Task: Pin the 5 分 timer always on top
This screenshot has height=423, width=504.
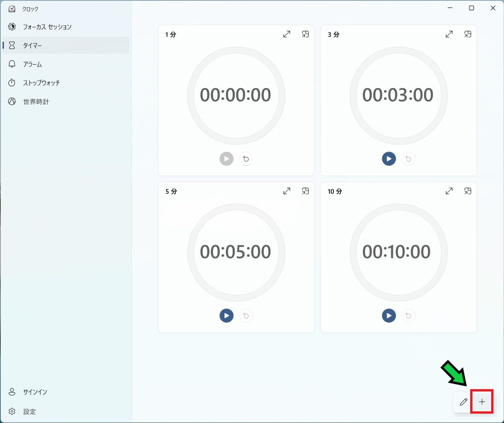Action: tap(305, 191)
